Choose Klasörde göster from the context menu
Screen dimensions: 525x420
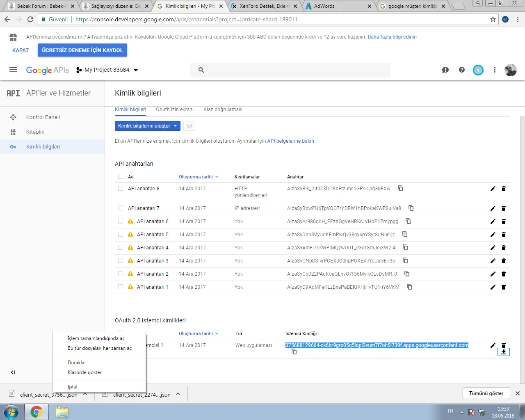(85, 372)
